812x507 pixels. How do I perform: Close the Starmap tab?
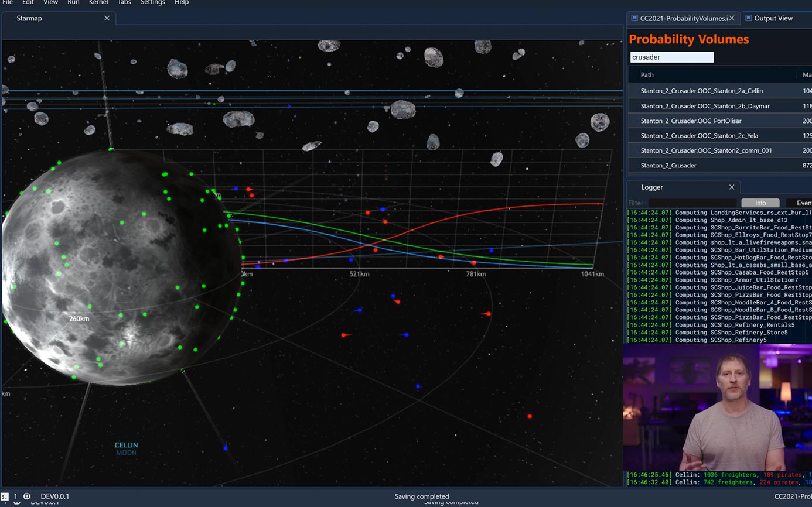click(107, 18)
